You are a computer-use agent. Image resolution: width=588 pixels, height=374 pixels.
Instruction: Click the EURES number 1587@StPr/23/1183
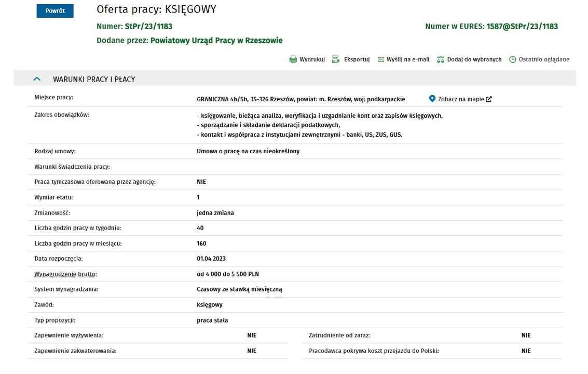coord(522,26)
